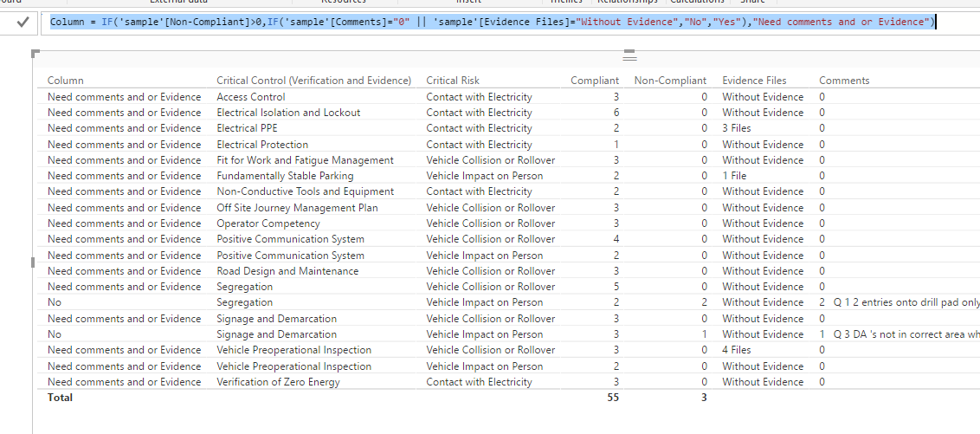The image size is (980, 434).
Task: Click the Total row label
Action: click(x=60, y=398)
